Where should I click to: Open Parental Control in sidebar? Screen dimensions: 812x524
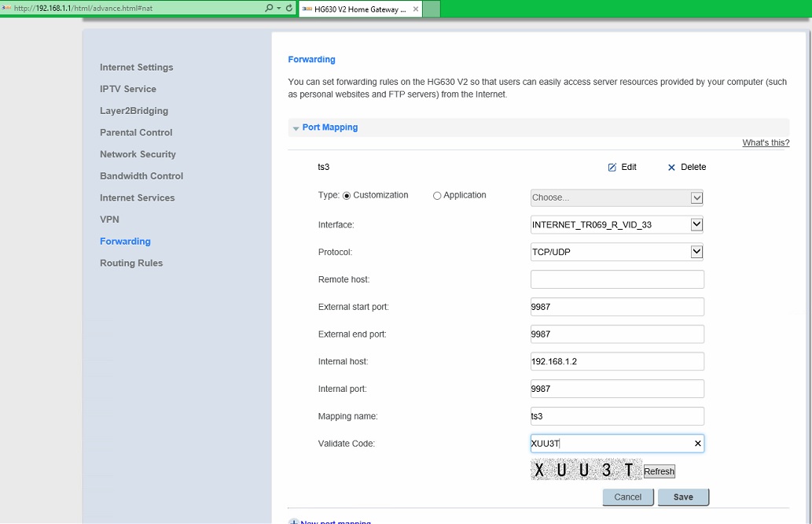[136, 133]
